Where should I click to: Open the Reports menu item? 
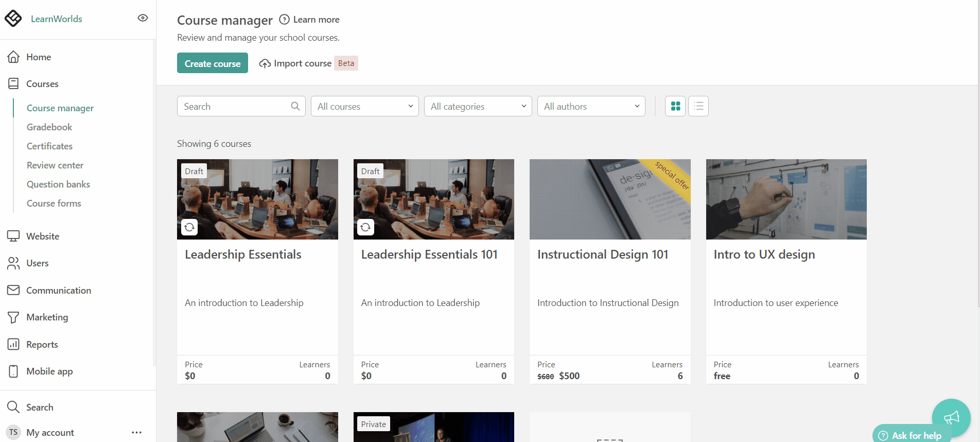pos(42,344)
